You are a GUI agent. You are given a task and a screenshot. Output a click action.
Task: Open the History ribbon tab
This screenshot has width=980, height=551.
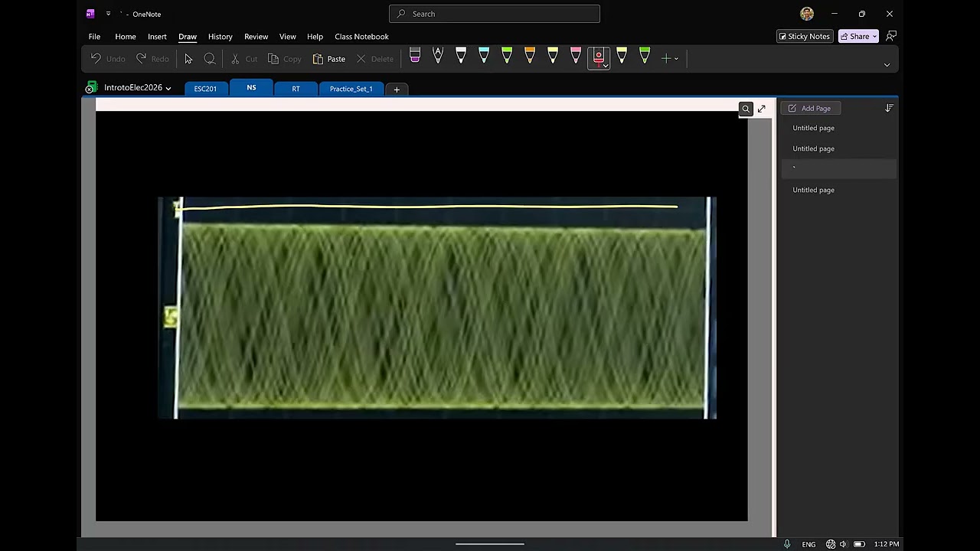[220, 37]
